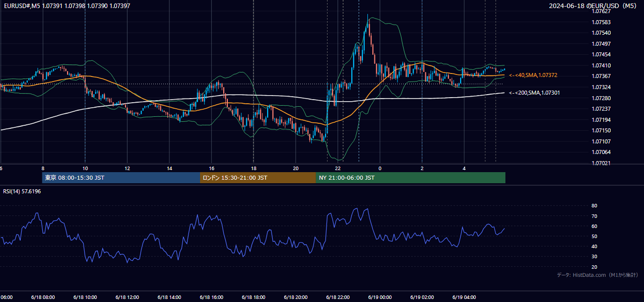Click RSI scale value 60

pos(594,226)
